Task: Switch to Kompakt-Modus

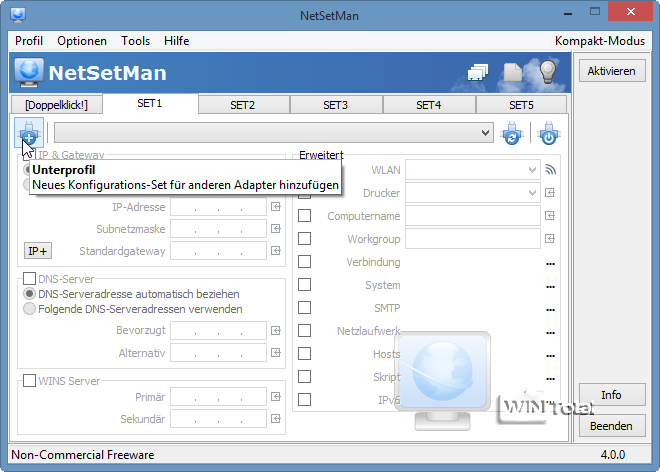Action: coord(599,41)
